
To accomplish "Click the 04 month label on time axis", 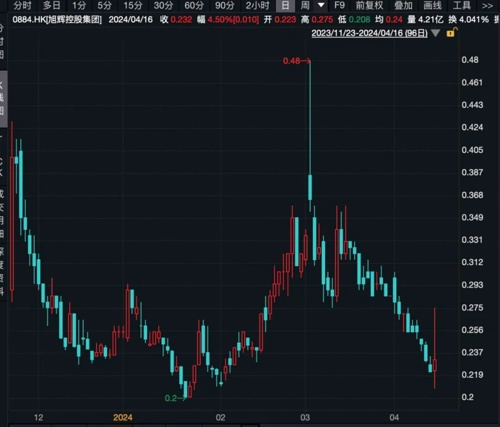I will pyautogui.click(x=394, y=417).
